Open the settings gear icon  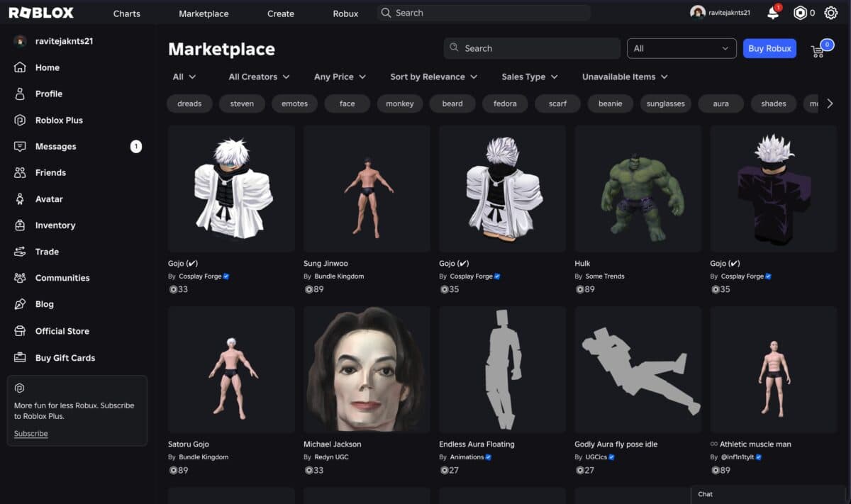click(x=830, y=13)
